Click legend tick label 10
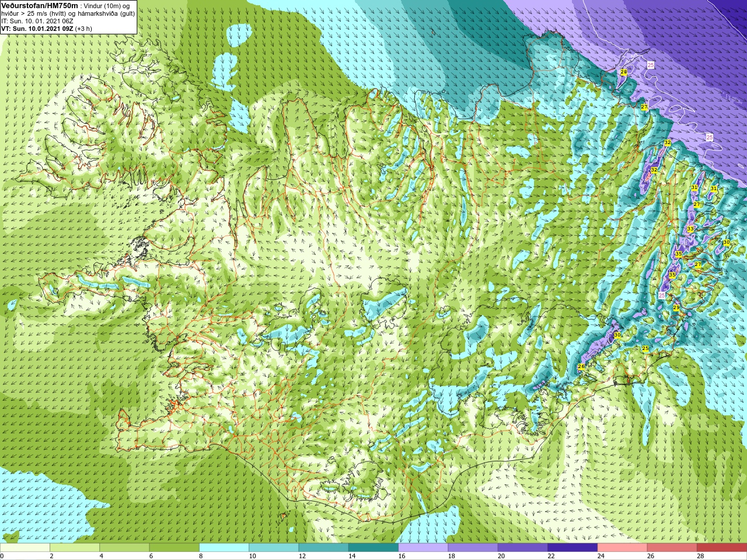Viewport: 747px width, 560px height. coord(252,556)
